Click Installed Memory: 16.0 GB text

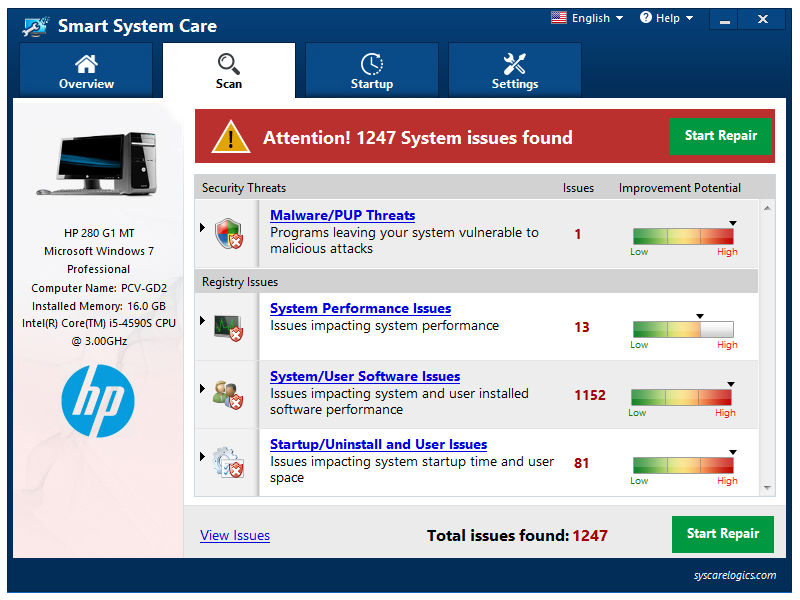tap(99, 306)
